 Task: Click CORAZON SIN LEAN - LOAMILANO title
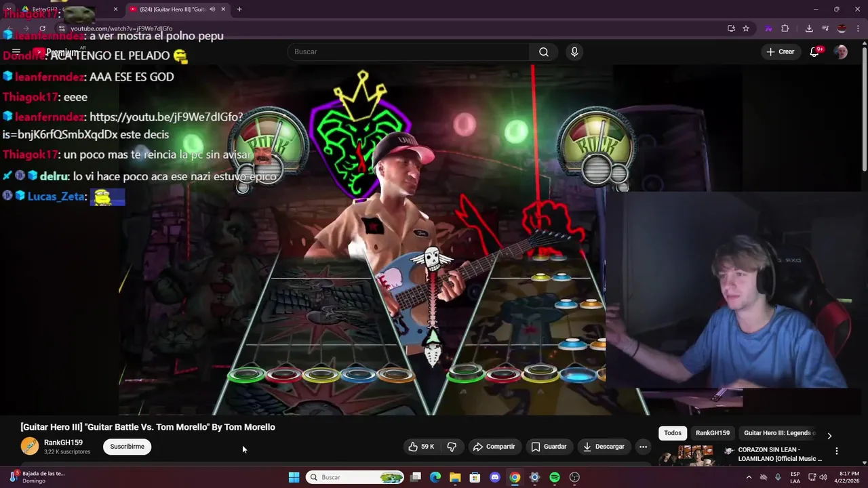(780, 454)
